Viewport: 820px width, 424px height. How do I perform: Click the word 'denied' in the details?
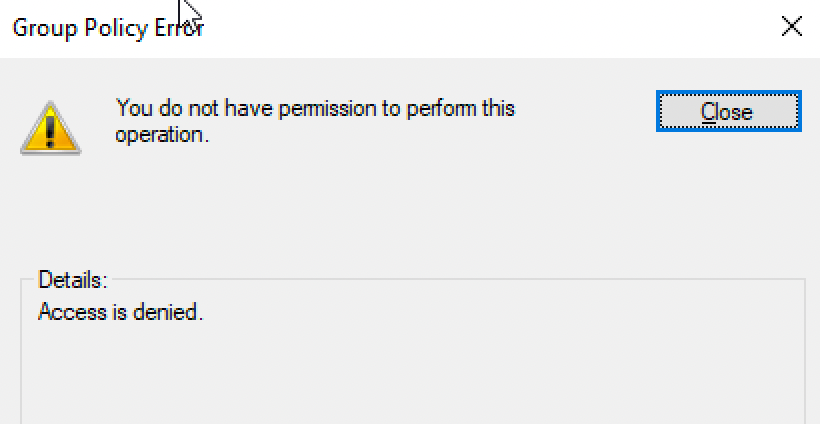165,312
